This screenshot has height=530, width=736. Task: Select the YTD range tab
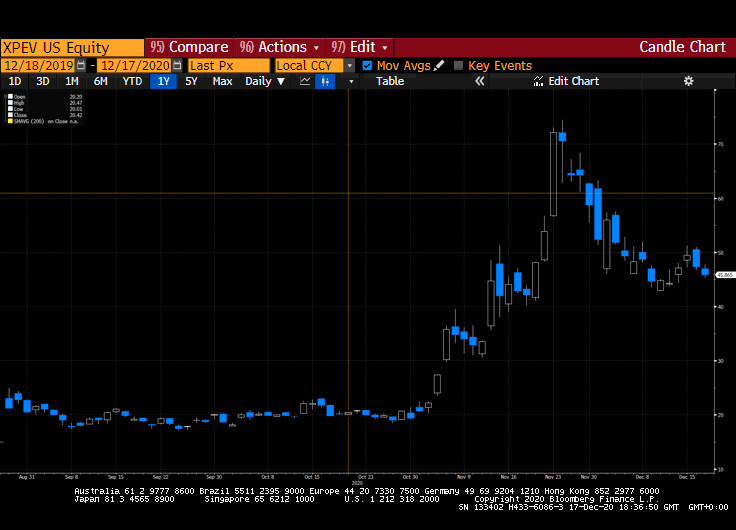pos(132,81)
